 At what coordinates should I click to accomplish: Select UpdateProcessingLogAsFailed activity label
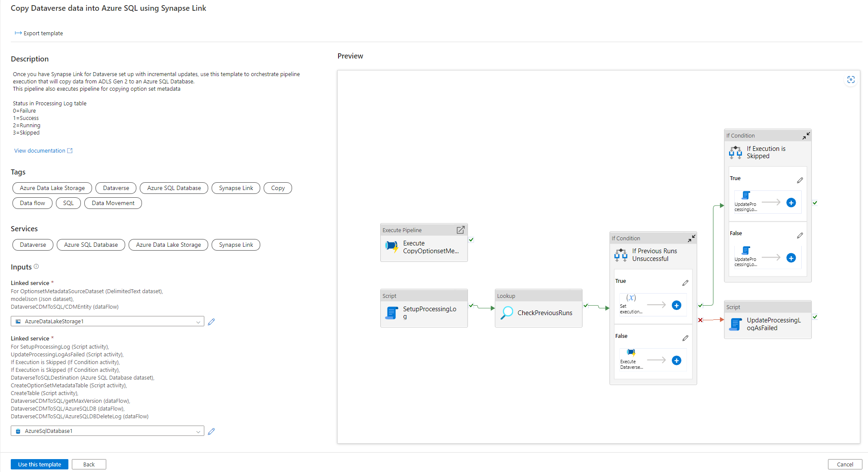[774, 324]
